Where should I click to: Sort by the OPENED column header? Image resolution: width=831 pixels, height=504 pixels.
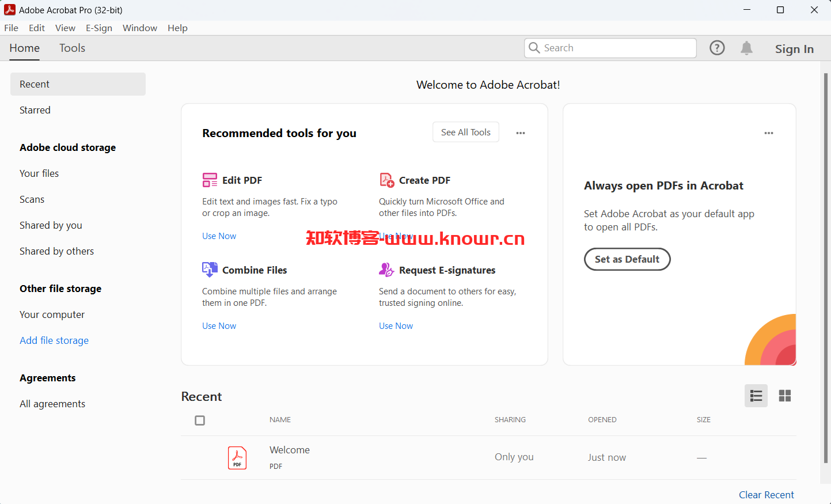602,420
